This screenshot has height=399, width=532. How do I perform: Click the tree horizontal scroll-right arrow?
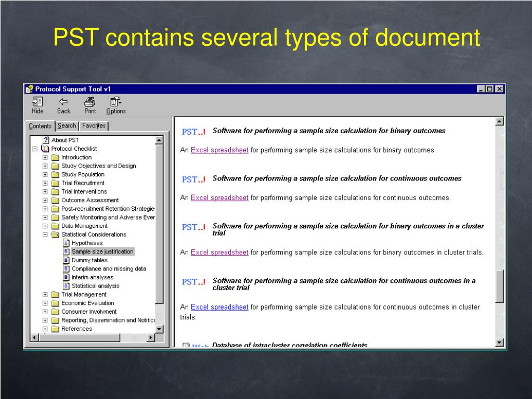click(x=151, y=337)
